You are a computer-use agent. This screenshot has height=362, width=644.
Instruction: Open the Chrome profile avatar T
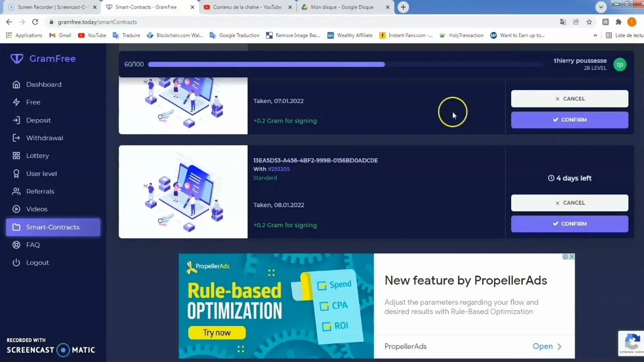coord(632,22)
